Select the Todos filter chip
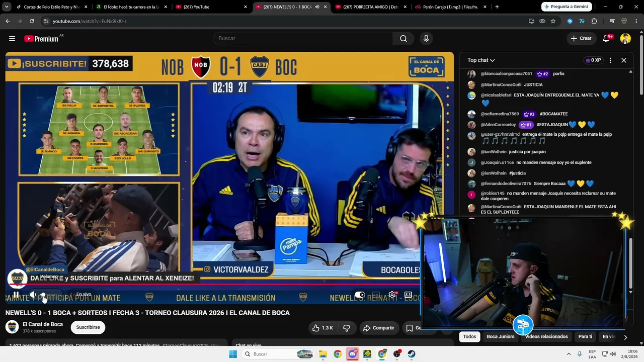This screenshot has width=644, height=362. pyautogui.click(x=469, y=337)
